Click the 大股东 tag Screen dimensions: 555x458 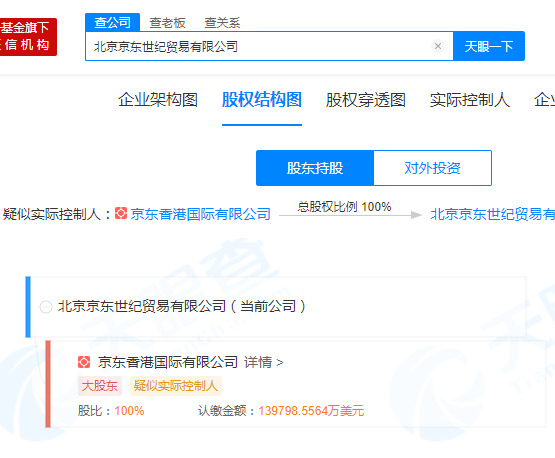click(99, 385)
